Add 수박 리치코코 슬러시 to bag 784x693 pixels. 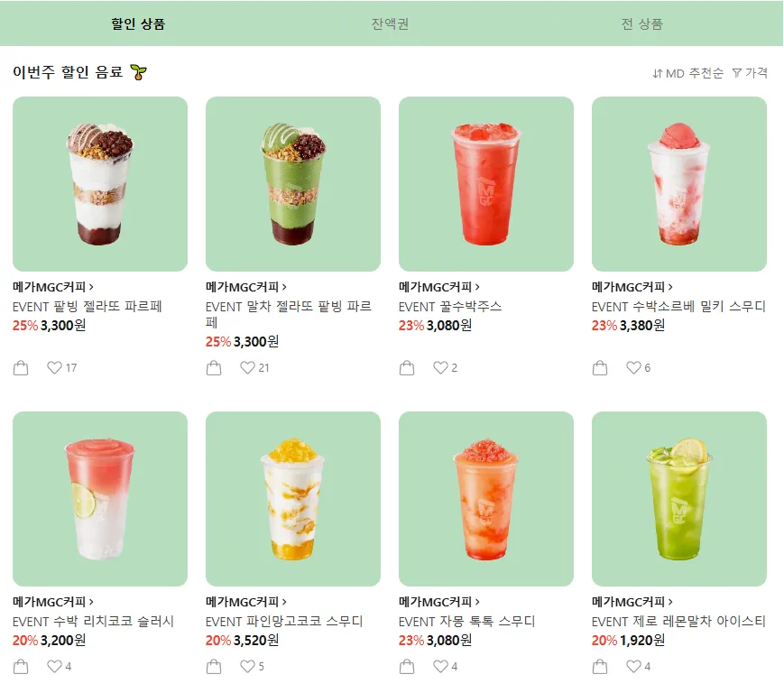21,667
